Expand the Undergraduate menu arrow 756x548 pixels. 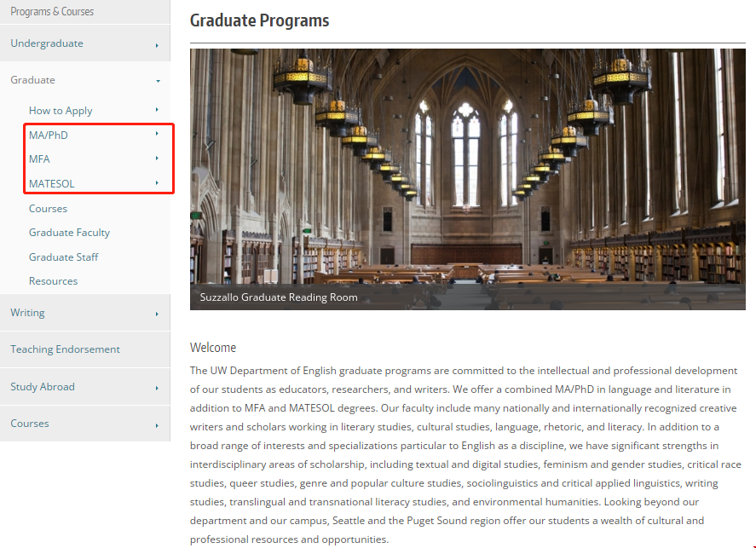(x=157, y=45)
